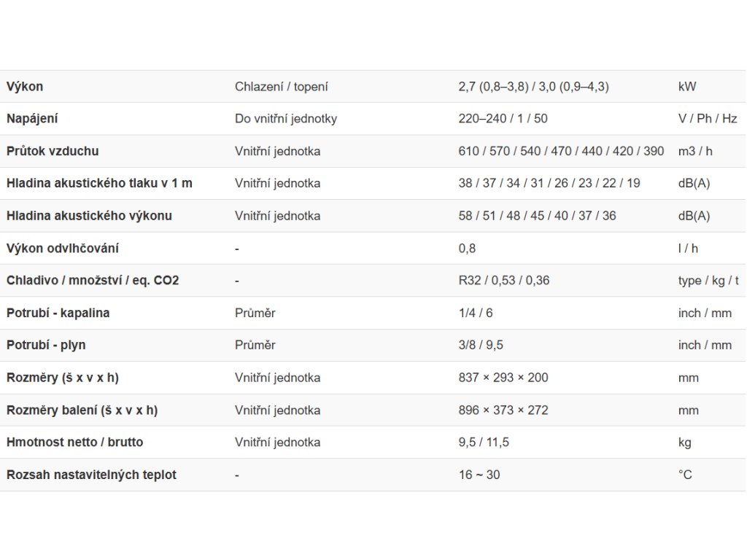Select the "Hladina akustického výkonu" row label

tap(89, 217)
